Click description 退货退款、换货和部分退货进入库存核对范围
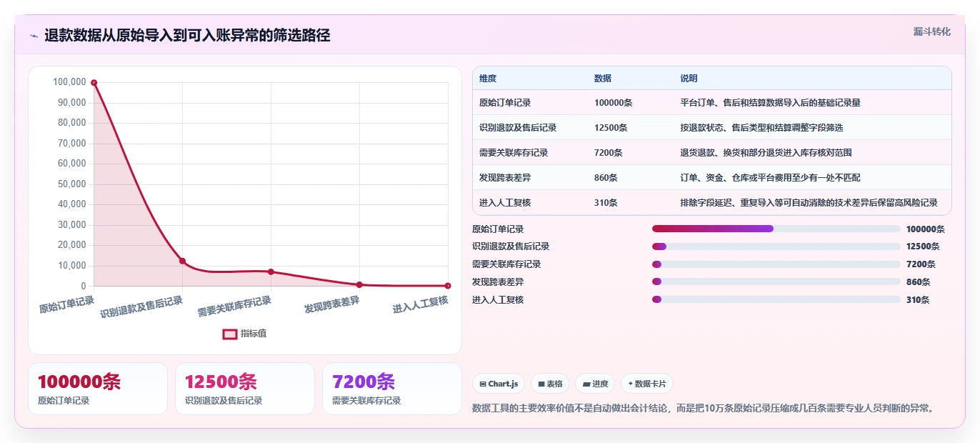The width and height of the screenshot is (980, 443). [766, 153]
